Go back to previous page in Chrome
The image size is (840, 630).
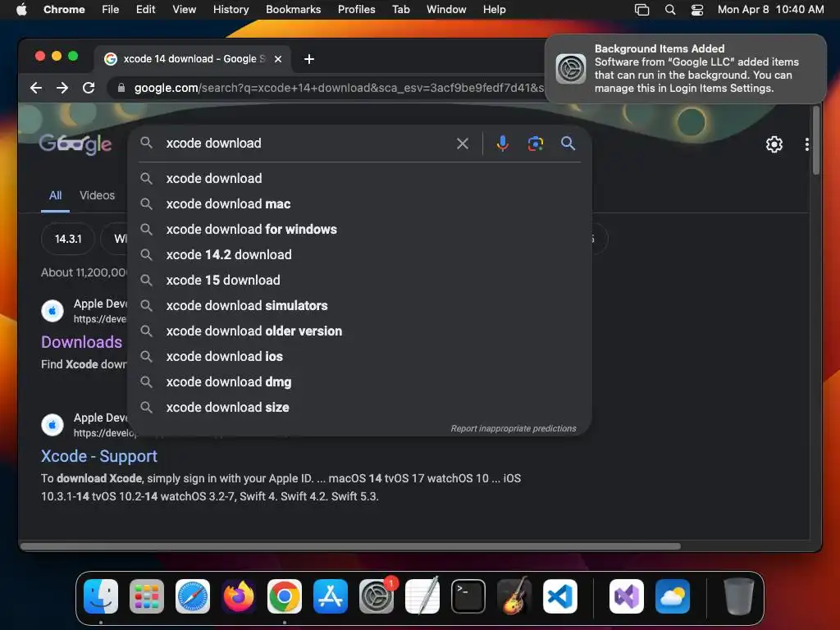36,88
